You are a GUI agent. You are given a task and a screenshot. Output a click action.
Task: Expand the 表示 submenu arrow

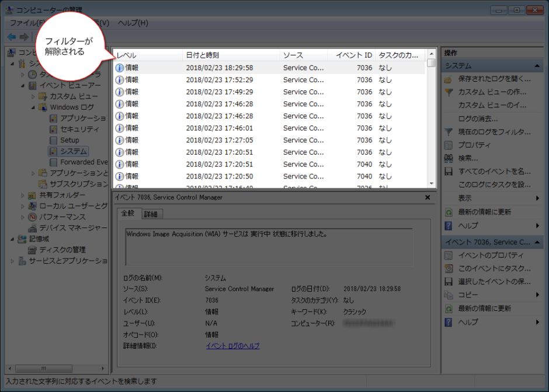click(x=537, y=198)
